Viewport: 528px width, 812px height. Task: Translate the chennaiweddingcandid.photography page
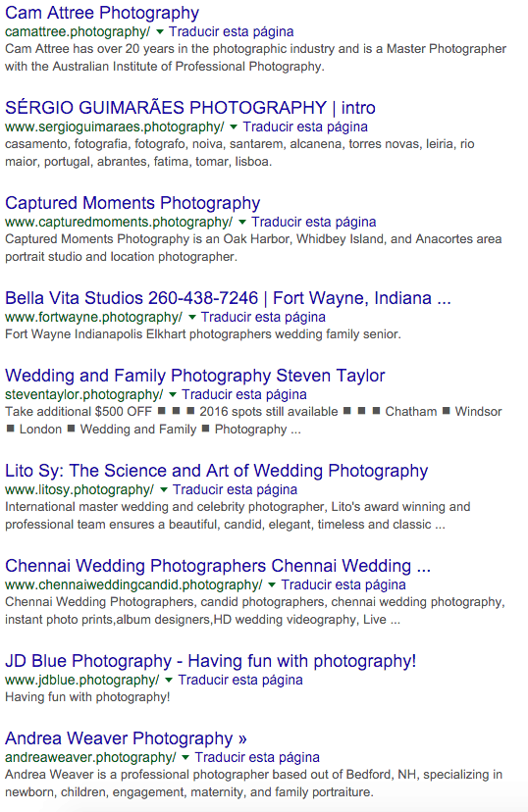(343, 584)
